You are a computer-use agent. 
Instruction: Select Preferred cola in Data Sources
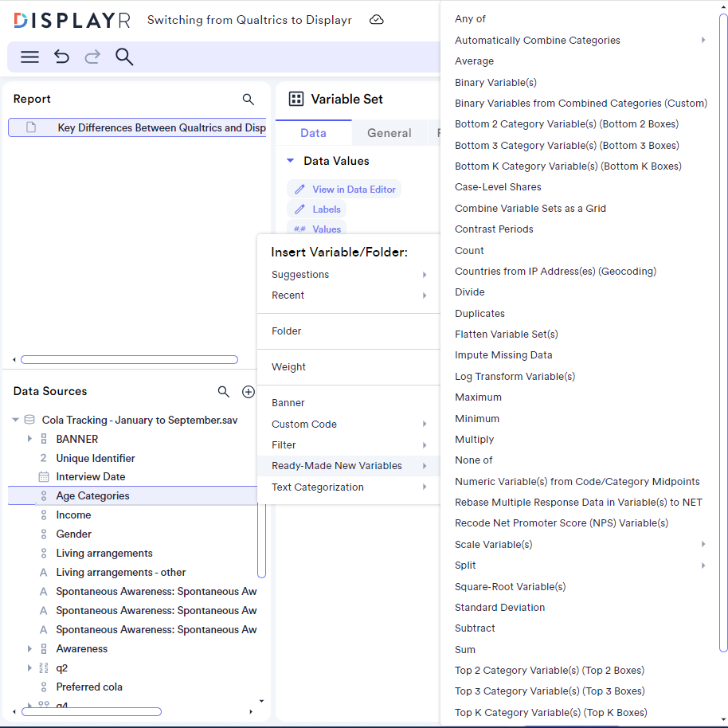88,687
